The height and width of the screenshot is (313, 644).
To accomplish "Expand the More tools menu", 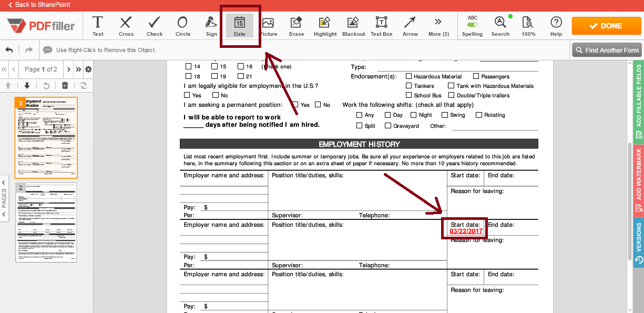I will [438, 25].
